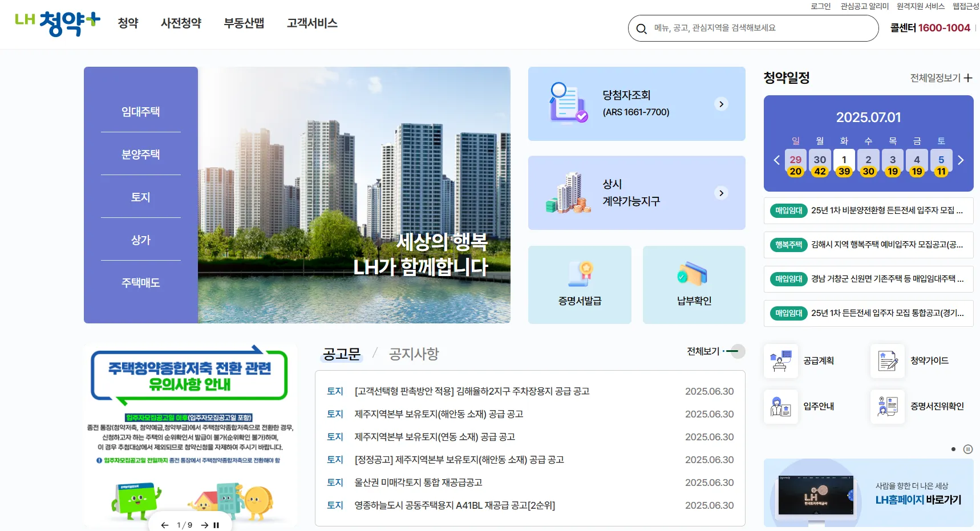Viewport: 980px width, 531px height.
Task: Click 전체보기 for announcements
Action: 716,351
